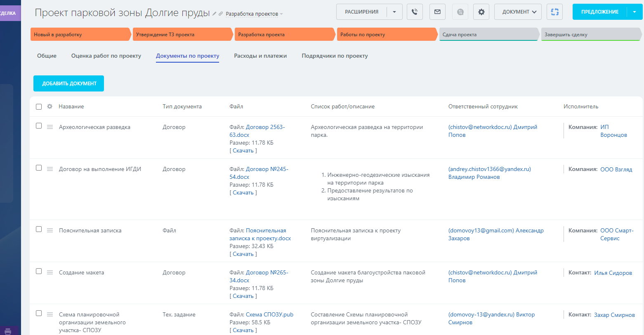Open the Подрядчики по проекту tab
644x335 pixels.
pyautogui.click(x=335, y=56)
